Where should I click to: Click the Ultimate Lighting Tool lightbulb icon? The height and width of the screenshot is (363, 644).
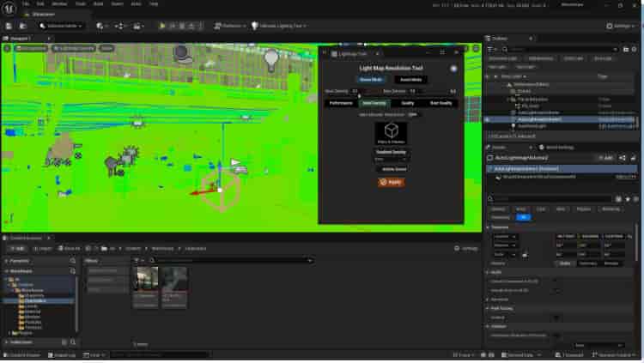pos(255,26)
